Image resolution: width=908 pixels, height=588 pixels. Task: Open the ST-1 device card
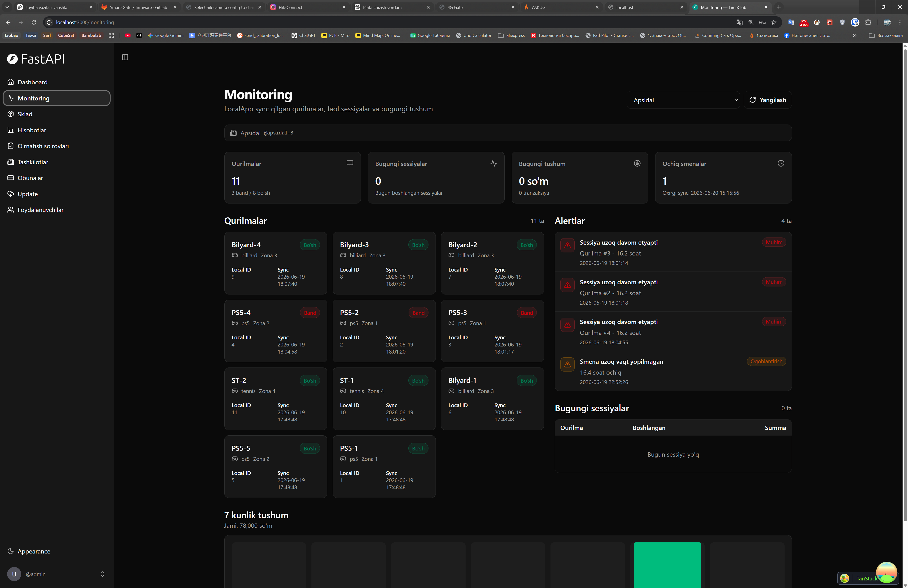click(384, 399)
